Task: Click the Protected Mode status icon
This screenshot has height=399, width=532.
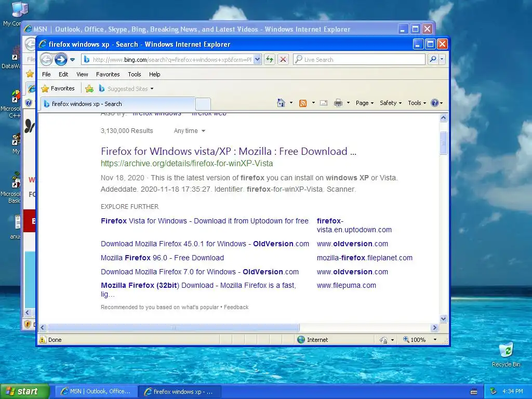Action: [x=384, y=340]
